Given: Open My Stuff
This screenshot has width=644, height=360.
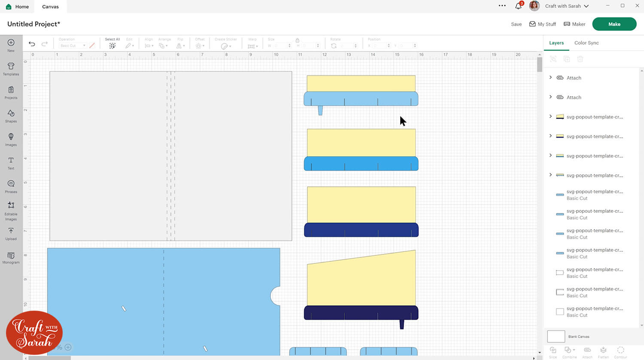Looking at the screenshot, I should click(x=543, y=24).
